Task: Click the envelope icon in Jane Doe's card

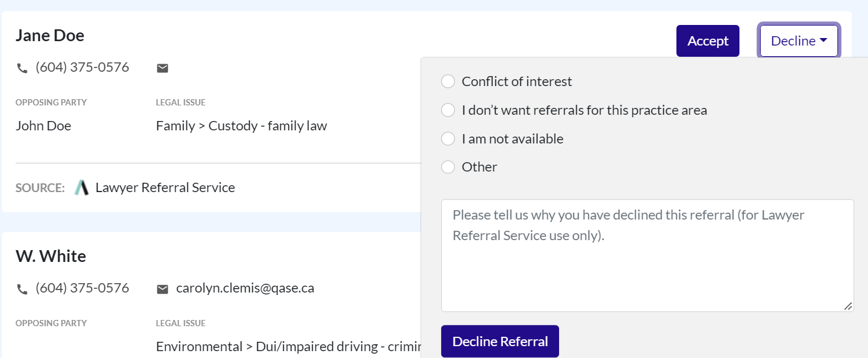Action: point(162,68)
